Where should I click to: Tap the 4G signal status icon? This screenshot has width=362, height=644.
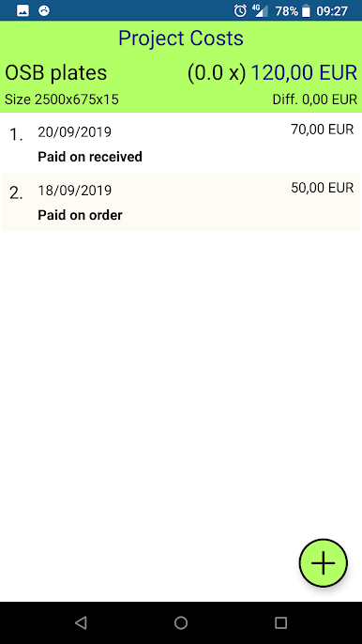point(261,10)
